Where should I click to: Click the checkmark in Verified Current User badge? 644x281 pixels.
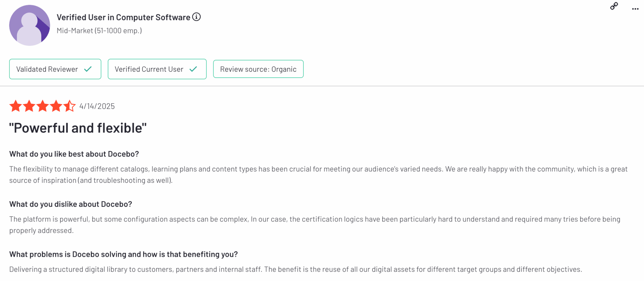[x=193, y=69]
